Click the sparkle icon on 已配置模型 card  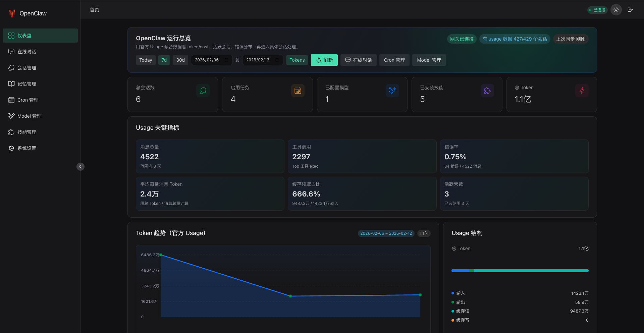392,91
